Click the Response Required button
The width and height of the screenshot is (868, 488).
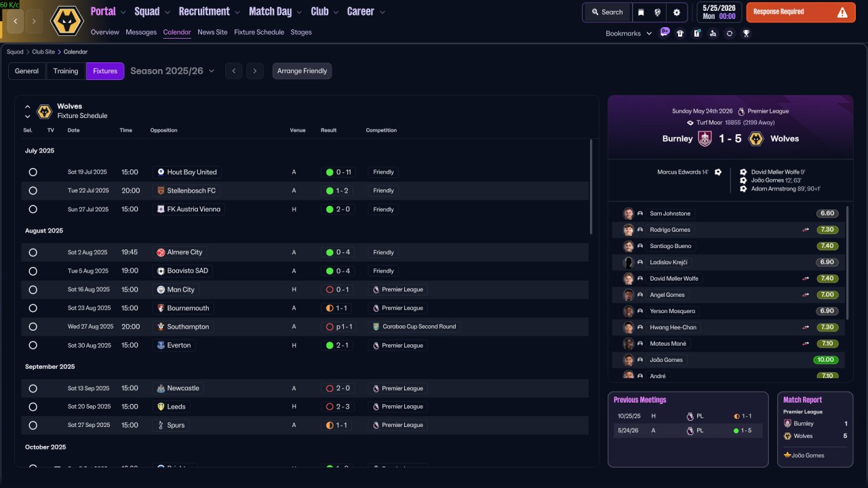[801, 12]
